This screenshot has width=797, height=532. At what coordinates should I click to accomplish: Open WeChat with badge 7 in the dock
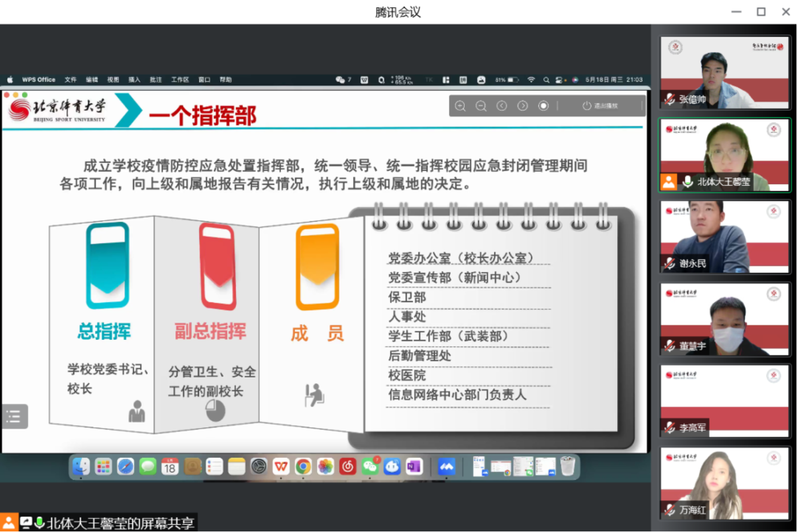370,466
